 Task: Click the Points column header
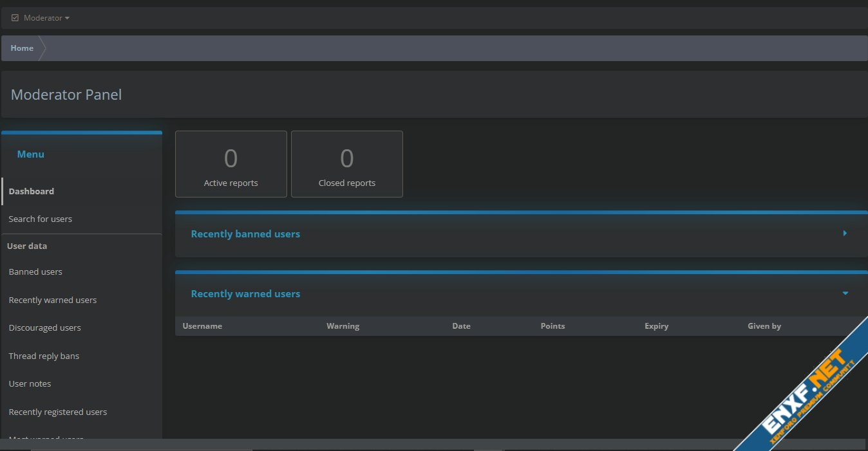552,326
